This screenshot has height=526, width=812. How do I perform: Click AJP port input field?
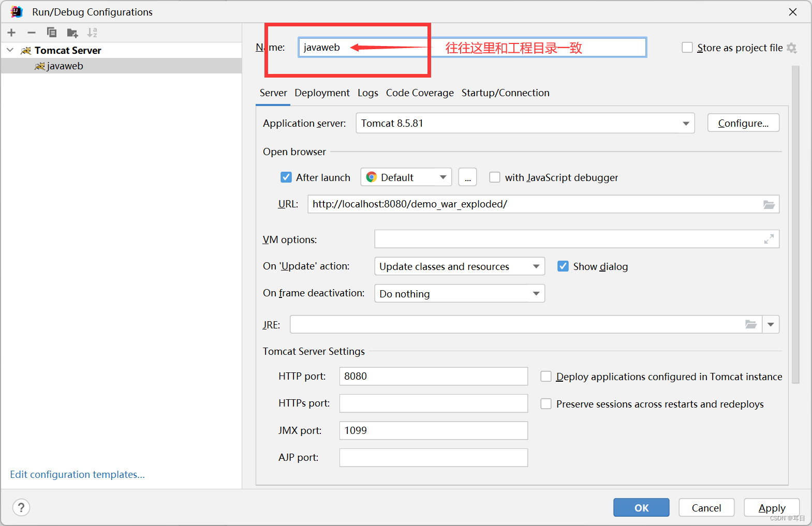434,458
